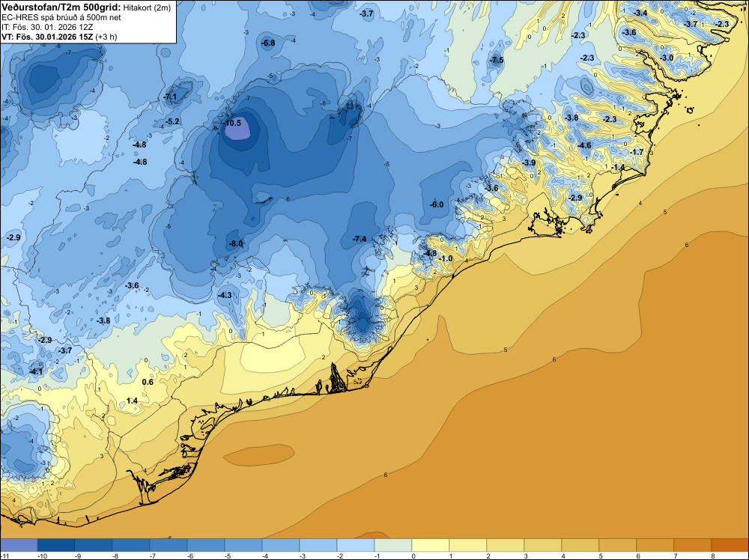Viewport: 749px width, 560px height.
Task: Select the 1.4 temperature label
Action: click(132, 401)
